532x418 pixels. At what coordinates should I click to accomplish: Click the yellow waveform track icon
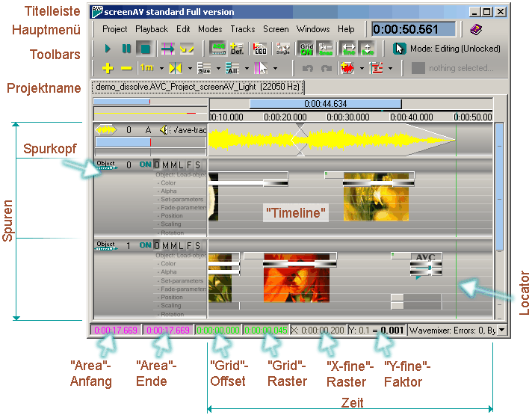(x=106, y=129)
